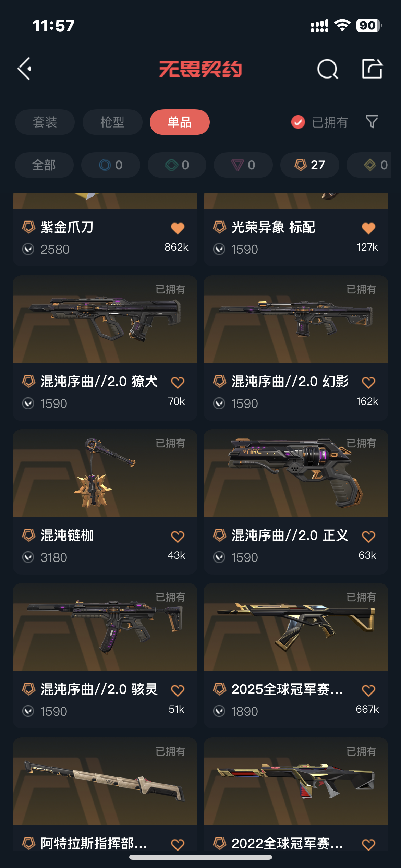
Task: Tap the back arrow icon
Action: (25, 69)
